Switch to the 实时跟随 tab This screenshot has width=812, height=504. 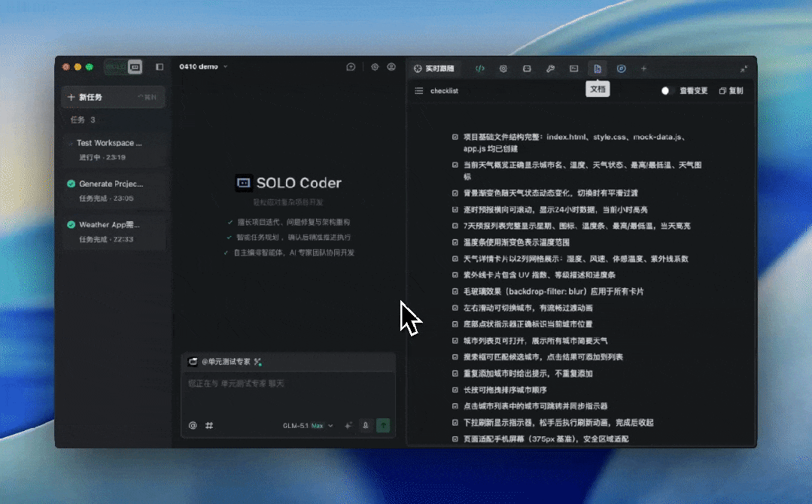point(433,68)
